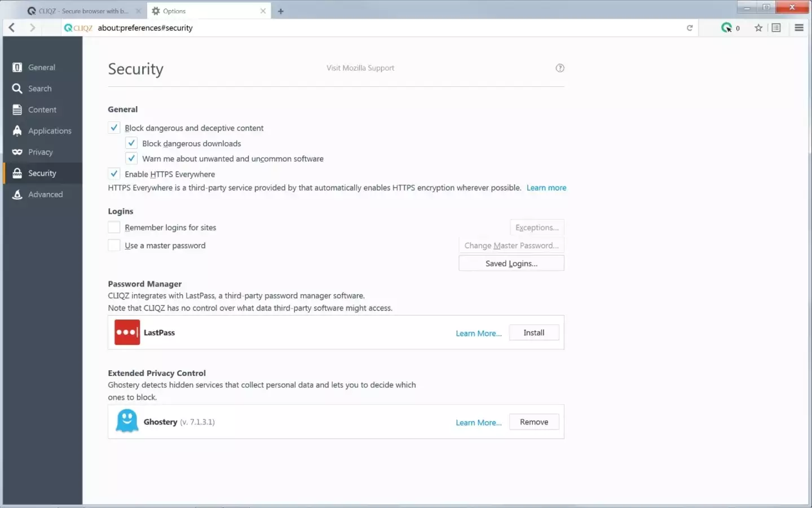The height and width of the screenshot is (508, 812).
Task: Open the hamburger menu
Action: pos(799,28)
